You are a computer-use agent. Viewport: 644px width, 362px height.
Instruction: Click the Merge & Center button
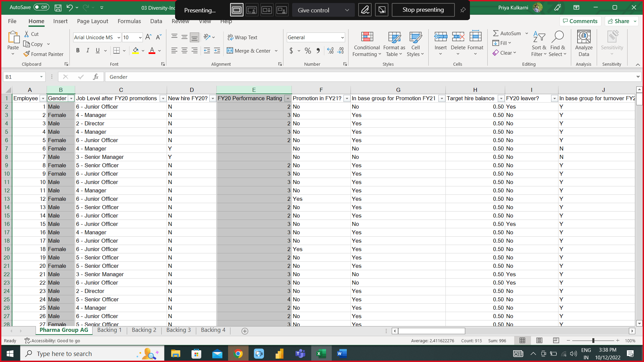(x=249, y=51)
